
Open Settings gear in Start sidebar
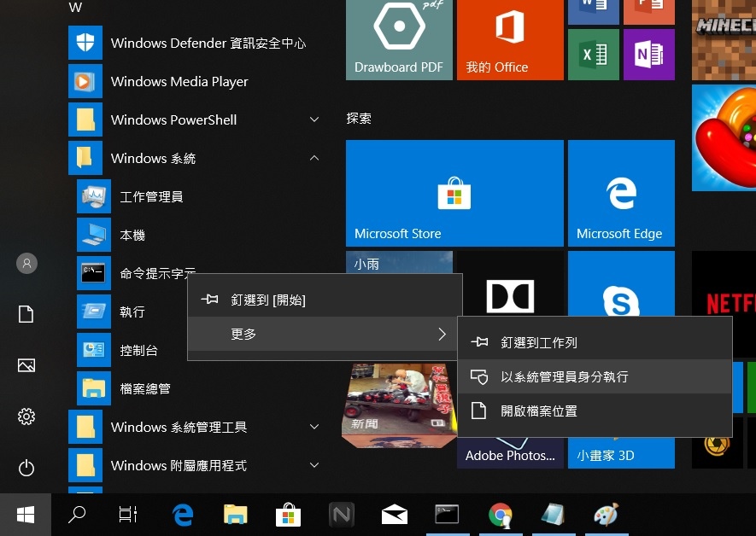pos(26,417)
